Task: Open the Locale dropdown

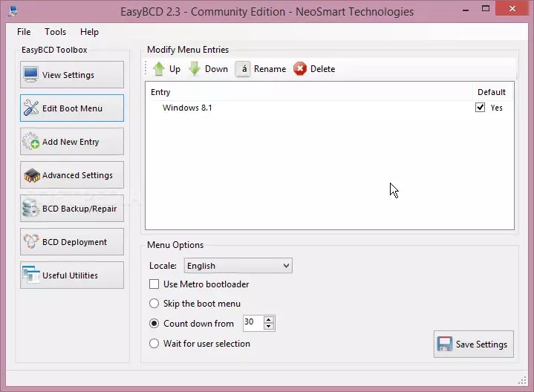Action: pos(238,266)
